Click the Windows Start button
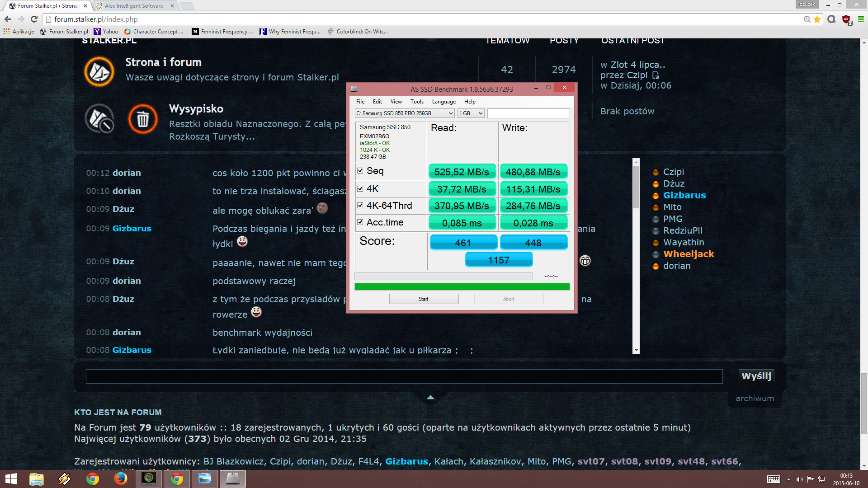This screenshot has width=868, height=488. click(11, 479)
